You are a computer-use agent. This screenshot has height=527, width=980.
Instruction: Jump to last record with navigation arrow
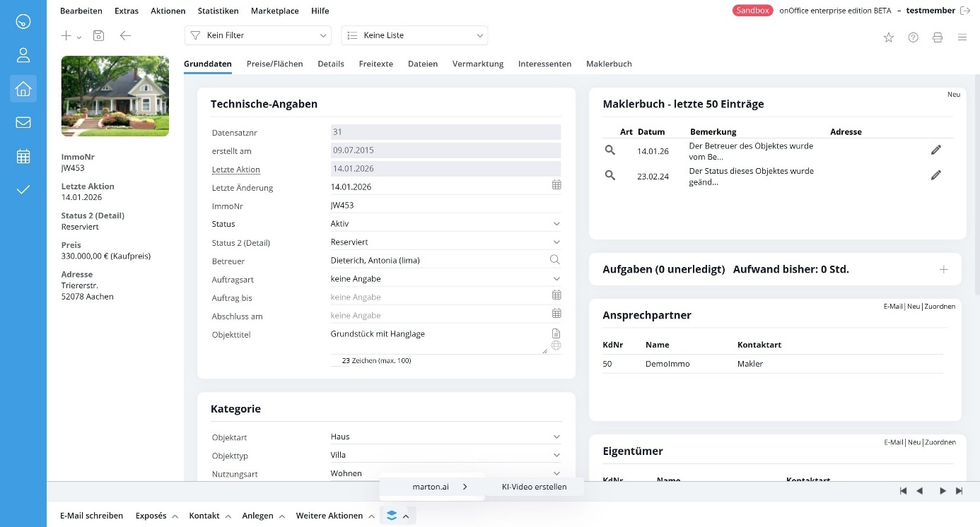click(959, 491)
